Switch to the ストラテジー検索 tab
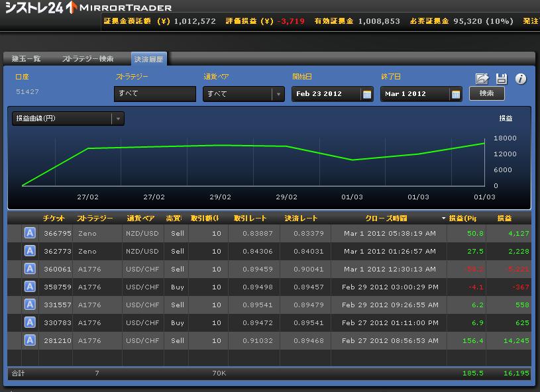Viewport: 540px width, 392px height. [x=87, y=59]
